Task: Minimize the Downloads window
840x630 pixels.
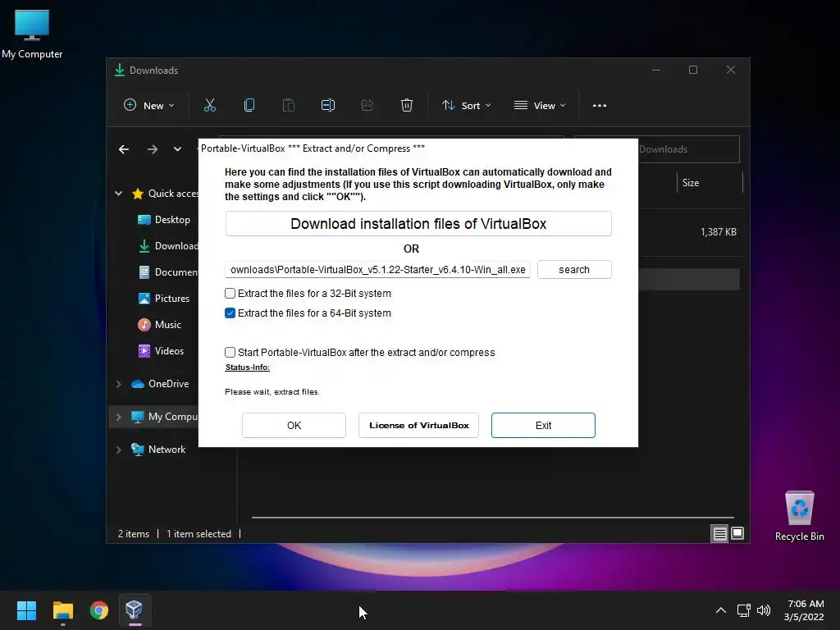Action: 656,71
